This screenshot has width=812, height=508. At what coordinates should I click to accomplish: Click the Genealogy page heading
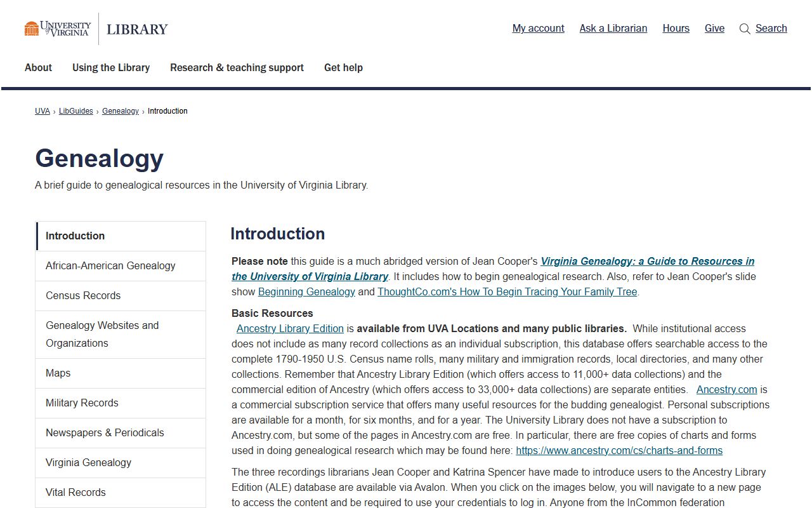100,158
